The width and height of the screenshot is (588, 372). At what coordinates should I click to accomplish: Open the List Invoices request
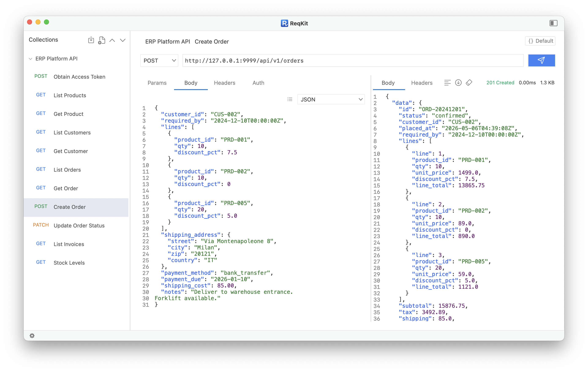76,244
